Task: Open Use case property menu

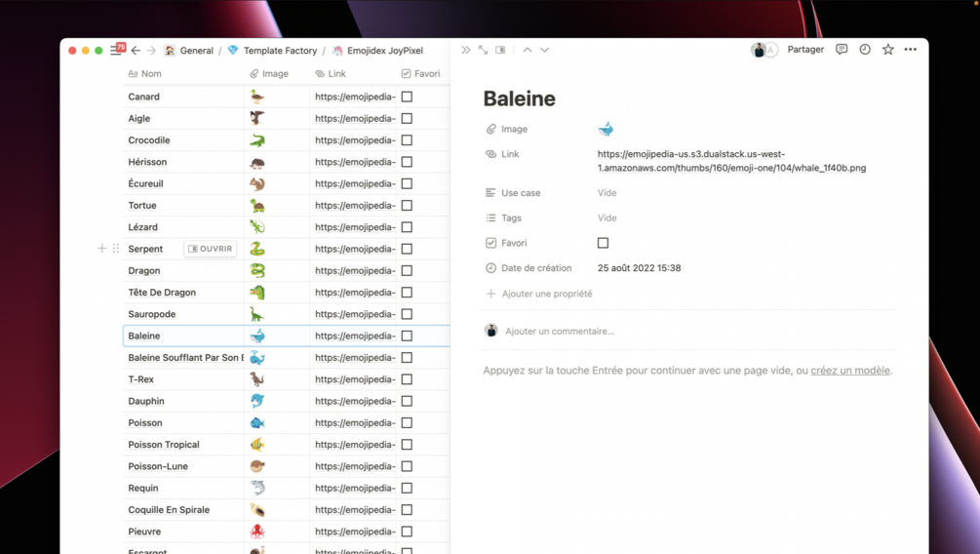Action: pos(513,193)
